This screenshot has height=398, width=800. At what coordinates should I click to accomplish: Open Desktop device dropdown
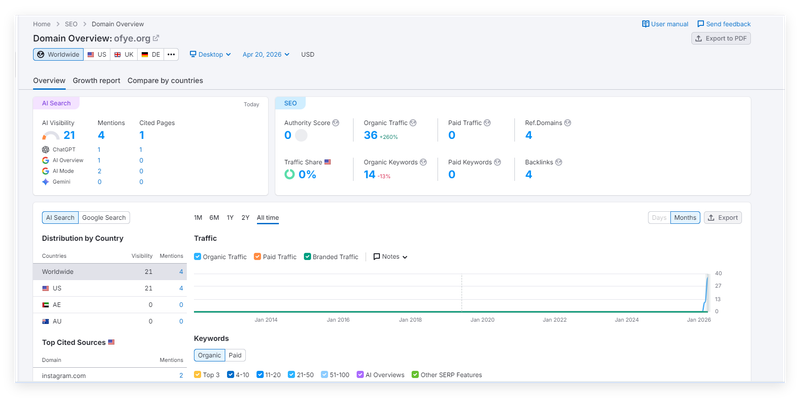point(210,55)
